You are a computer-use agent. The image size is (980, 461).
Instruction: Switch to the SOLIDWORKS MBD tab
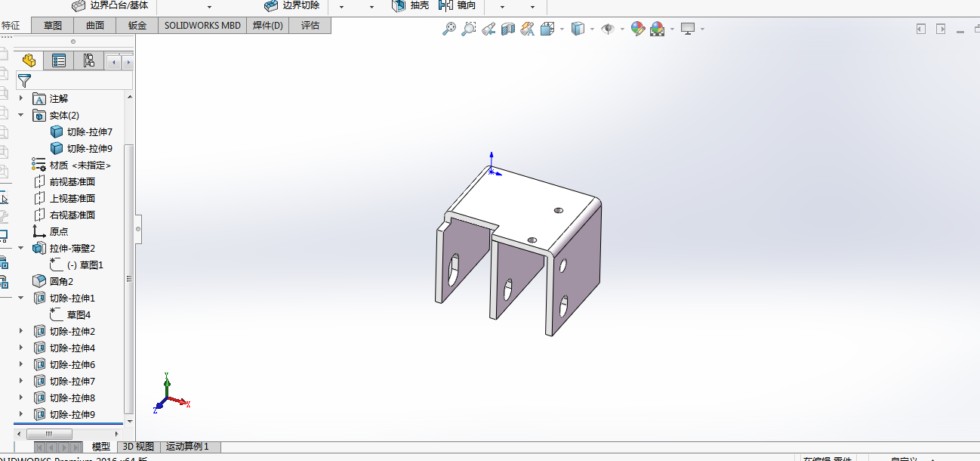[202, 25]
